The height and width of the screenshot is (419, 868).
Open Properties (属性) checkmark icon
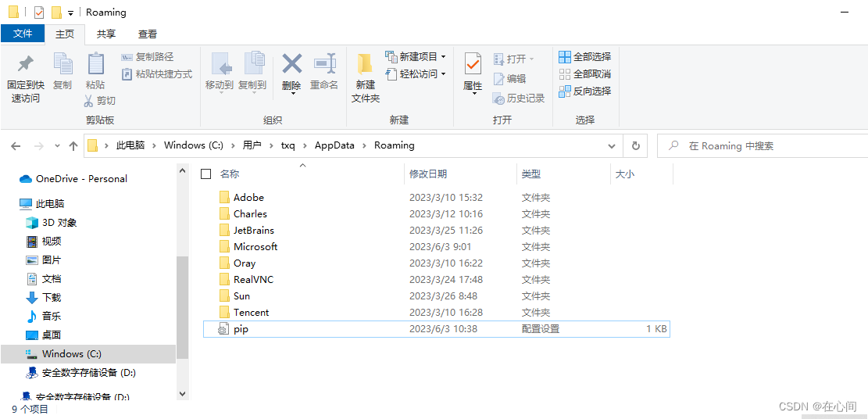pos(473,65)
